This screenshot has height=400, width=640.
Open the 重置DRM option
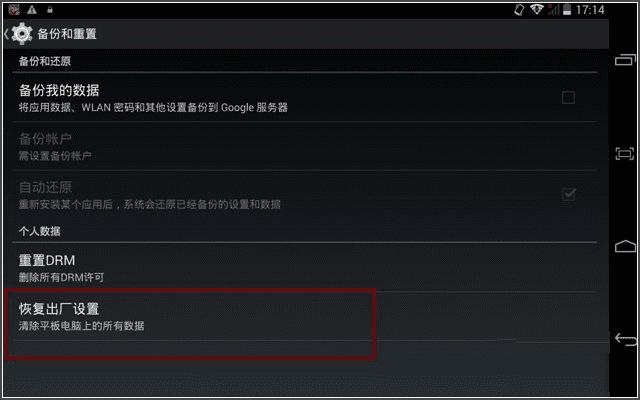pos(304,267)
